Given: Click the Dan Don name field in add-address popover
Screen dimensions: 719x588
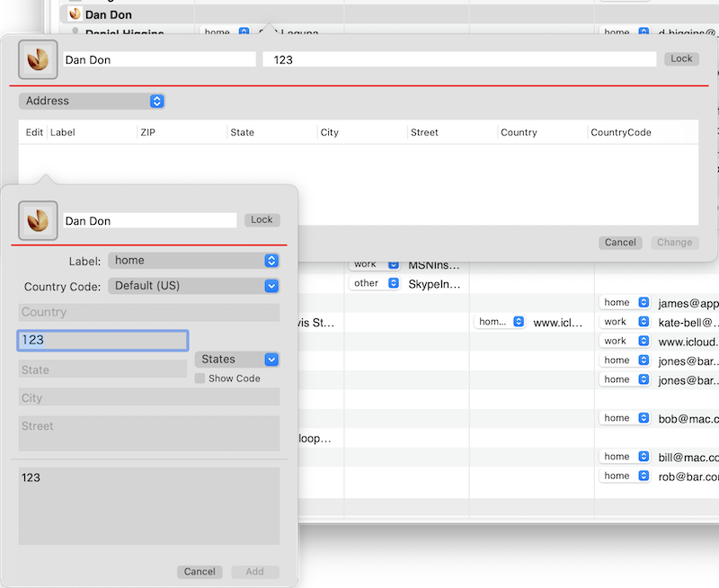Looking at the screenshot, I should pyautogui.click(x=150, y=220).
